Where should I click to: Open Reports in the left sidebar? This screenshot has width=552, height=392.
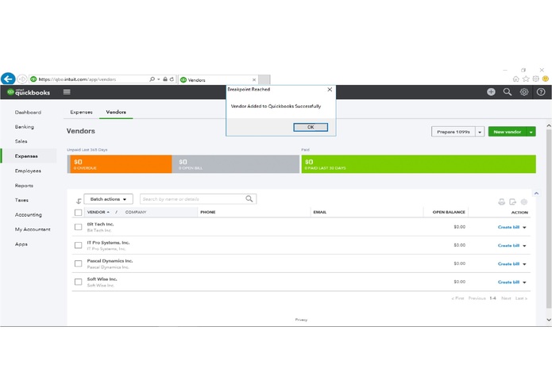point(24,186)
